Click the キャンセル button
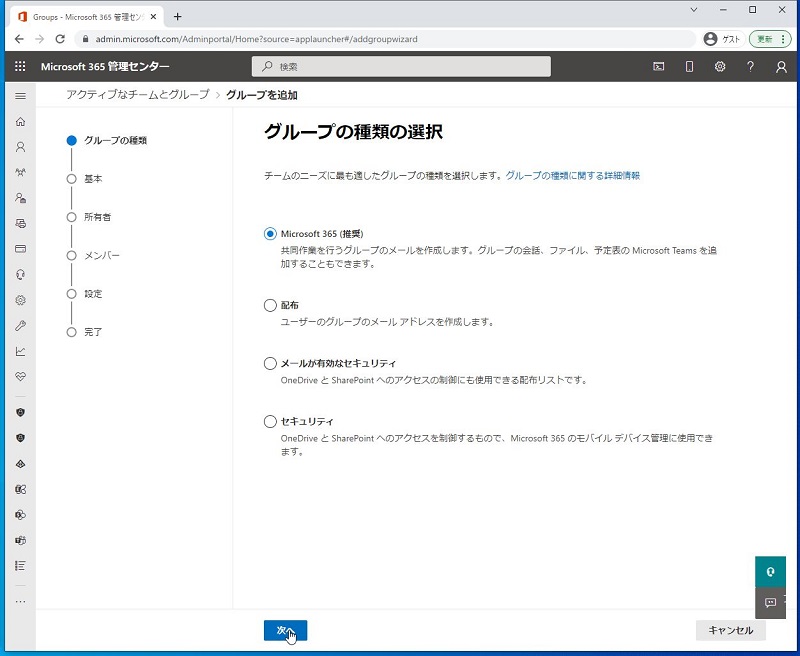800x656 pixels. point(731,630)
